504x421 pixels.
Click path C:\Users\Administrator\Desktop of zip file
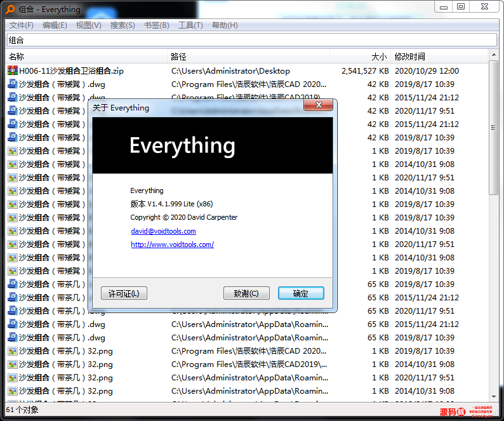[x=230, y=71]
